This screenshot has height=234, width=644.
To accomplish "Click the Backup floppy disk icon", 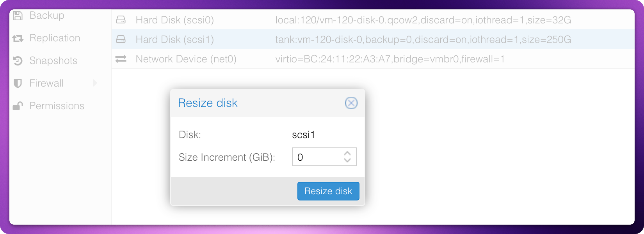I will [18, 16].
